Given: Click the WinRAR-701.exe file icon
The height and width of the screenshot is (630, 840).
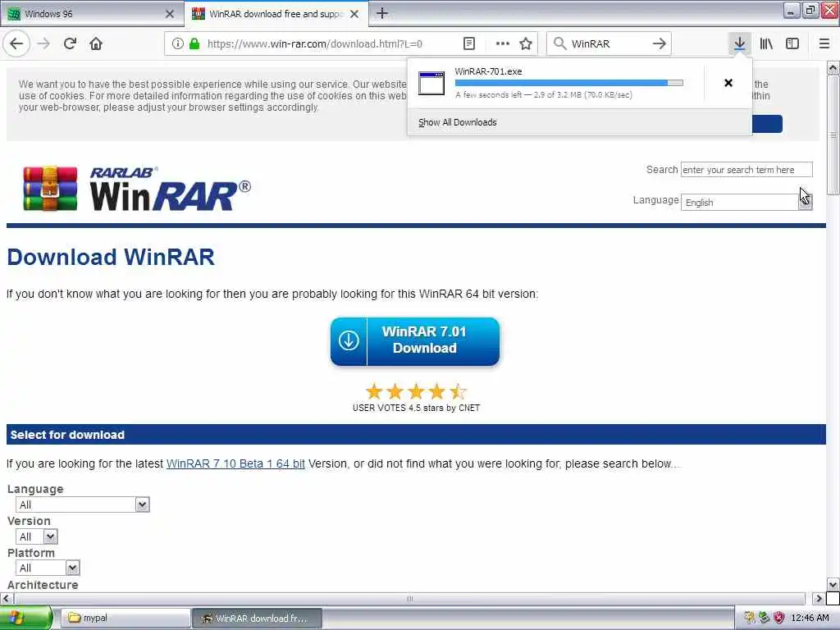Looking at the screenshot, I should (x=431, y=83).
